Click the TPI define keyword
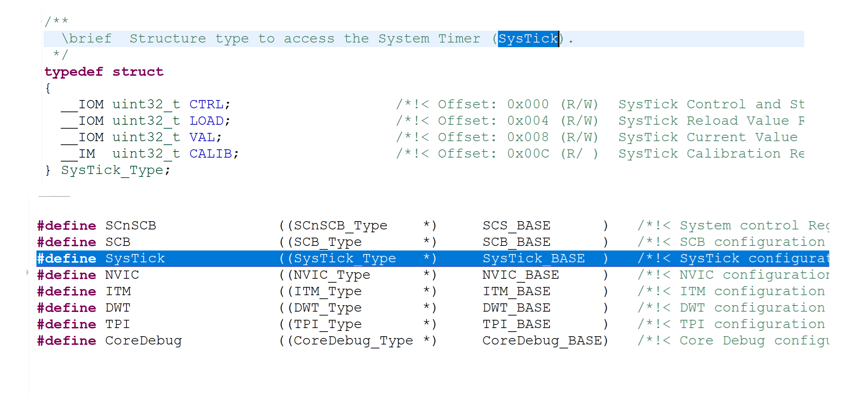This screenshot has height=397, width=868. [x=66, y=324]
